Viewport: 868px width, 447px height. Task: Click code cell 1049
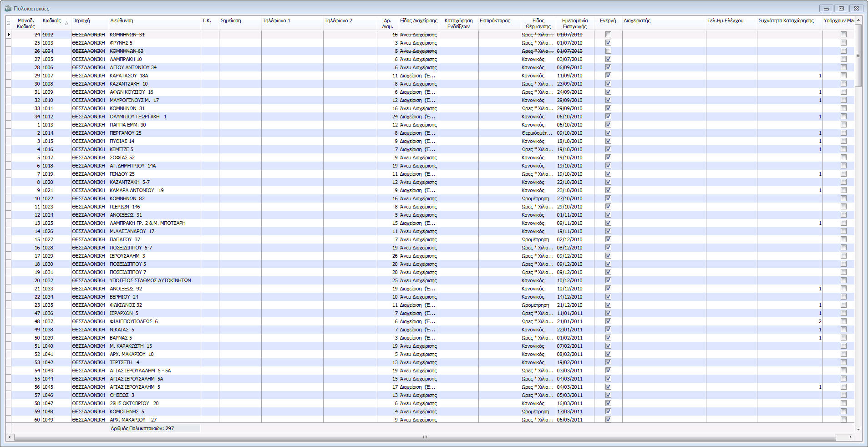point(56,420)
